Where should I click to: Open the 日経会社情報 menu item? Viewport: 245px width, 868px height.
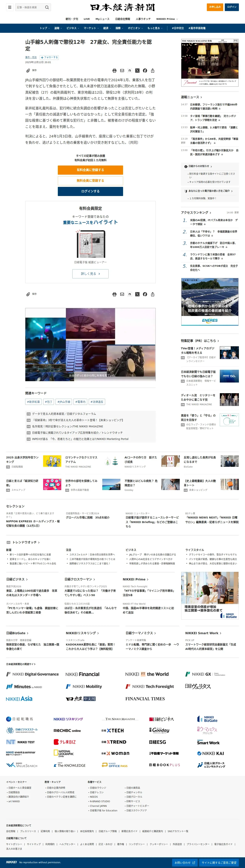123,19
